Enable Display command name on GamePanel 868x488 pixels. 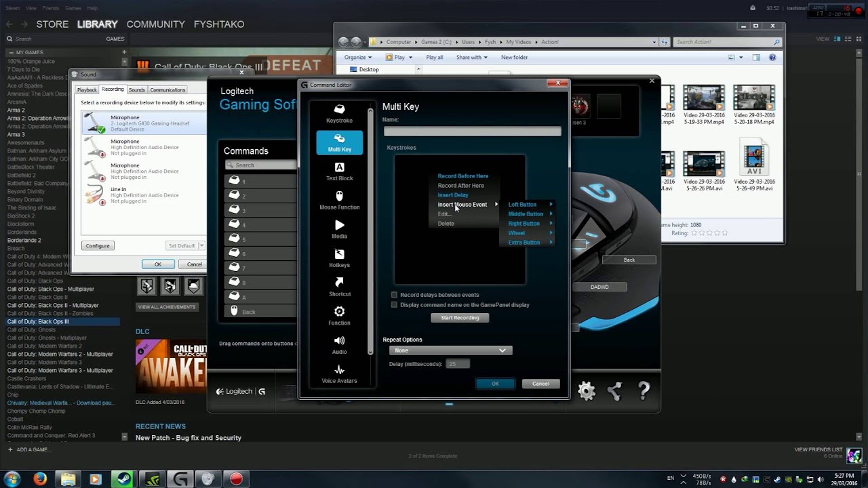point(394,305)
